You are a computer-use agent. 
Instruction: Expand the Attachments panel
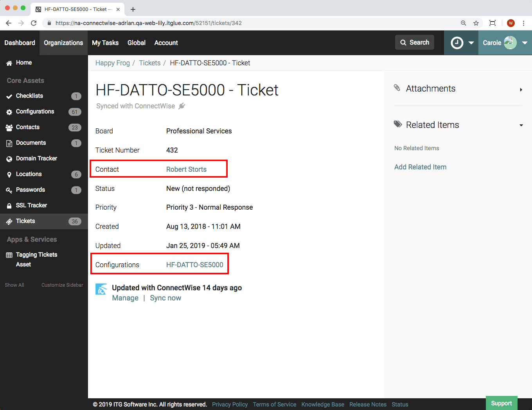pyautogui.click(x=521, y=90)
